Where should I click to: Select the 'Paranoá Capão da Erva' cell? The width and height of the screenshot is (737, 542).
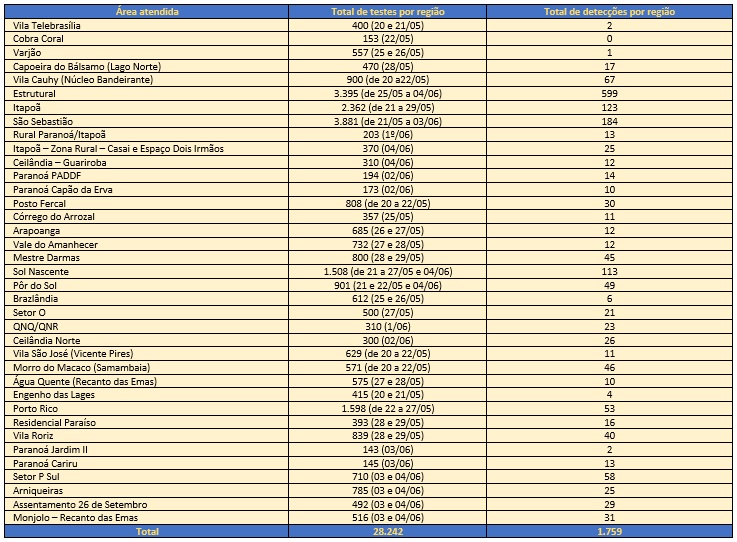click(x=147, y=189)
